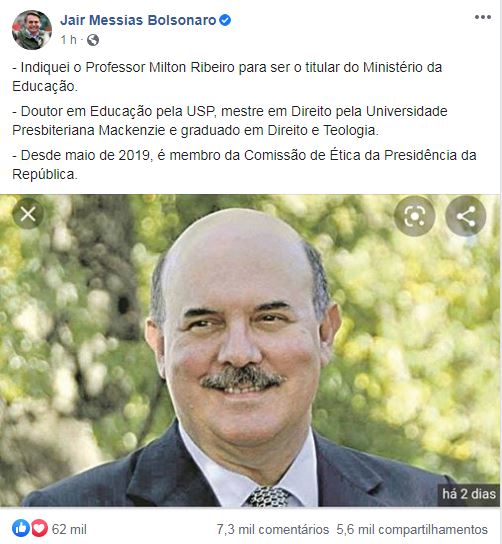Select the paragraph about Doutor em Educação pela USP
Image resolution: width=502 pixels, height=544 pixels.
230,121
